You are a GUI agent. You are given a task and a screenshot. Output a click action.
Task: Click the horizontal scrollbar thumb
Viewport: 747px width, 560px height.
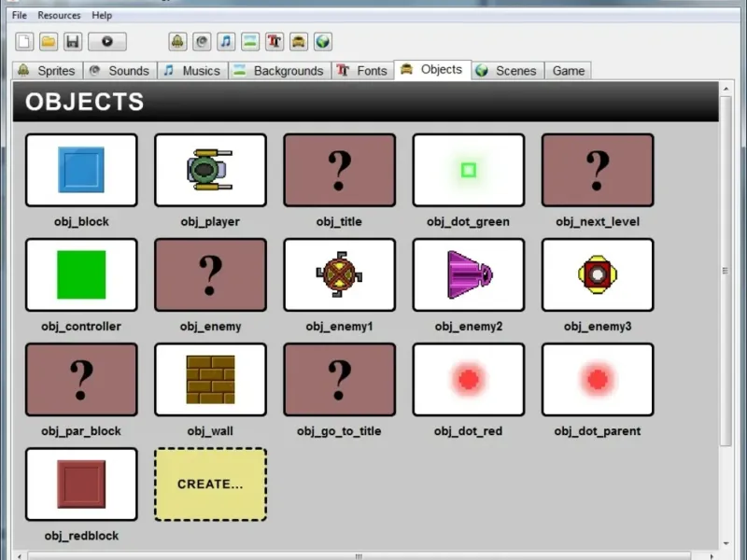[359, 556]
